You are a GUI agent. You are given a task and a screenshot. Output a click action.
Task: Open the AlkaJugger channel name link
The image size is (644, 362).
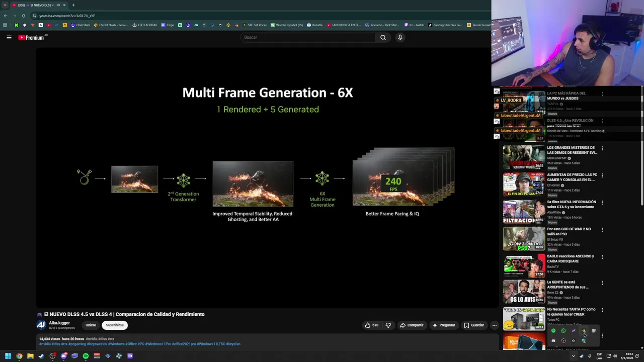pos(59,323)
